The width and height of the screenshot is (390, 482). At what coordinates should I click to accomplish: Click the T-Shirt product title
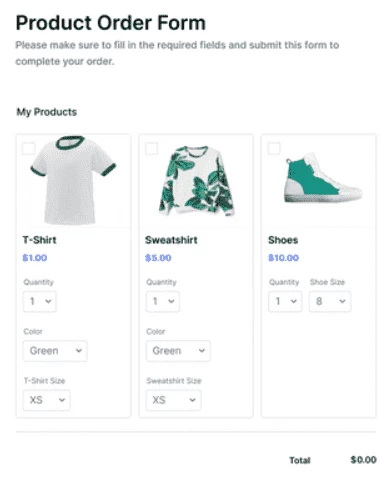39,240
